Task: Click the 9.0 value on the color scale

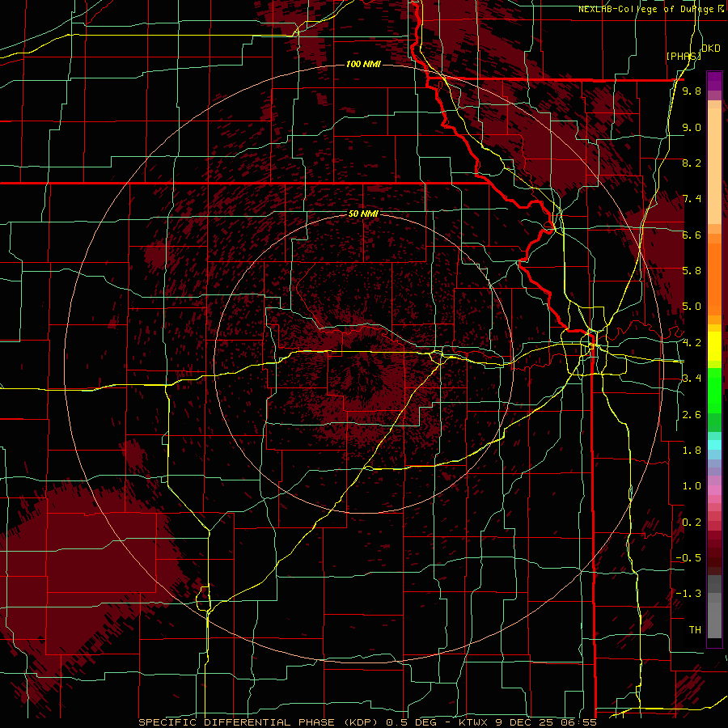Action: coord(692,127)
